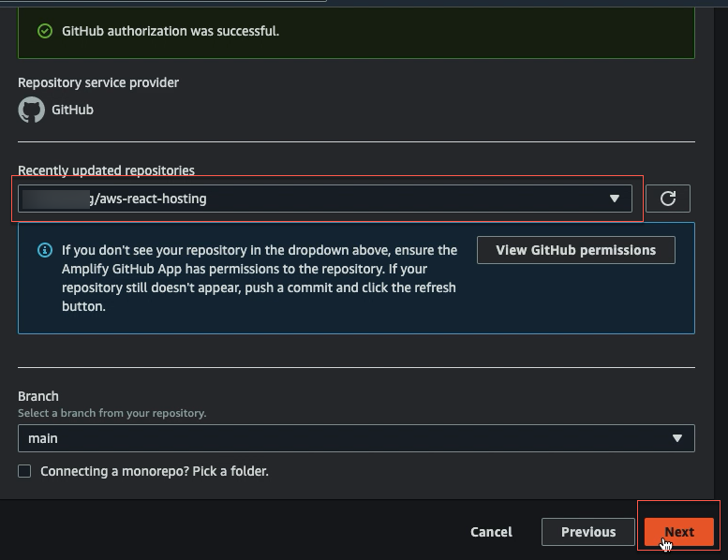Click the 'Recently updated repositories' label
This screenshot has width=728, height=560.
pos(106,170)
